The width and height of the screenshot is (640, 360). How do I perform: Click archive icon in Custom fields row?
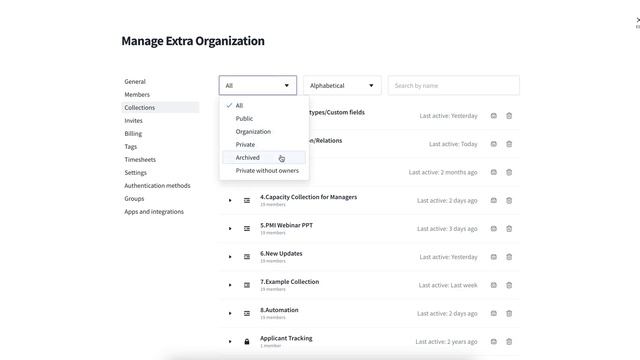tap(493, 116)
